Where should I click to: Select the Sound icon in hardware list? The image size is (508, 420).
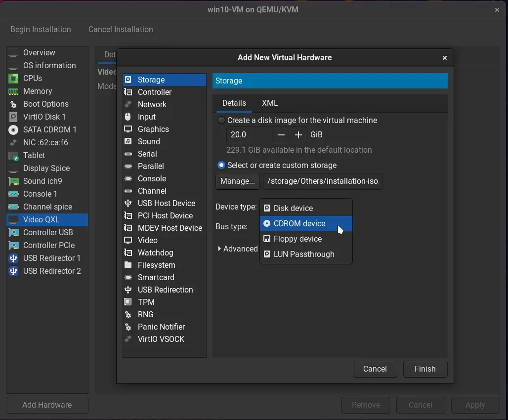[x=128, y=141]
